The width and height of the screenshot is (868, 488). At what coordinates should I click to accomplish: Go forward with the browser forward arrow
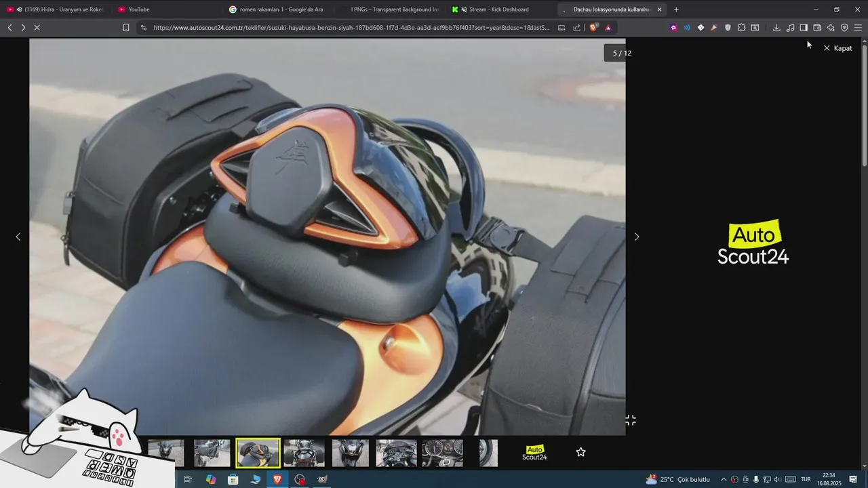[23, 28]
